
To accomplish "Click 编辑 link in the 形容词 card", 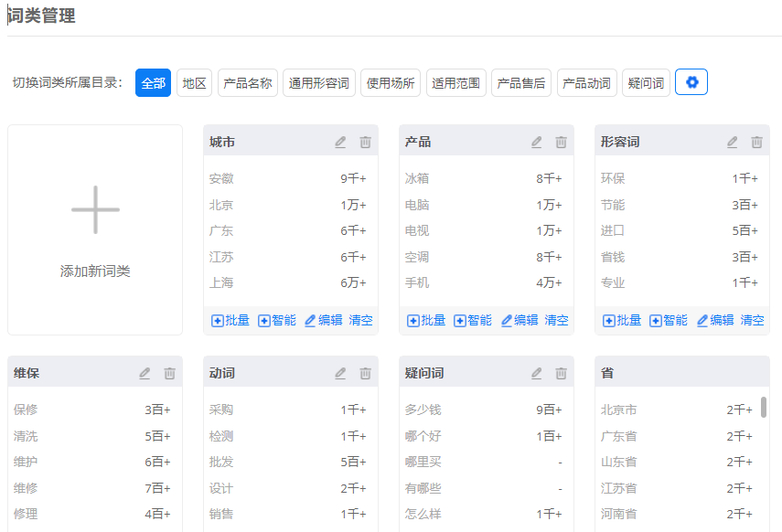I will coord(715,320).
